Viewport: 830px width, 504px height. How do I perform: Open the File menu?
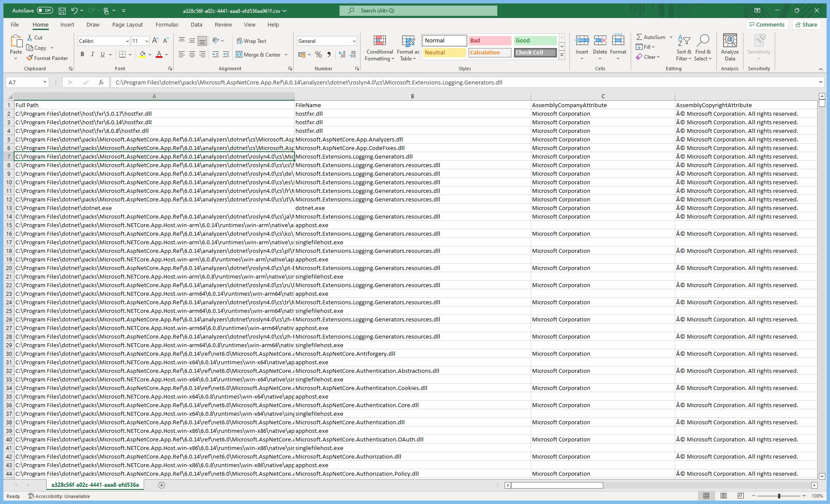point(15,24)
